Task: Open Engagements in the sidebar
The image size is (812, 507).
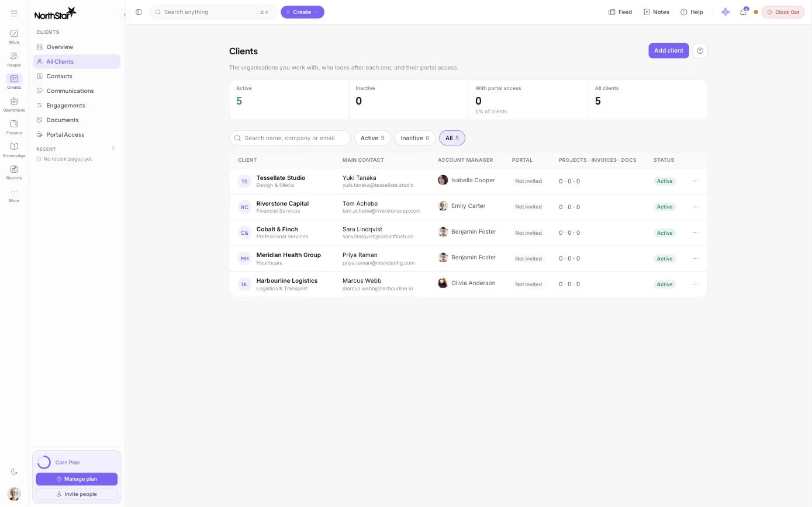Action: point(77,105)
